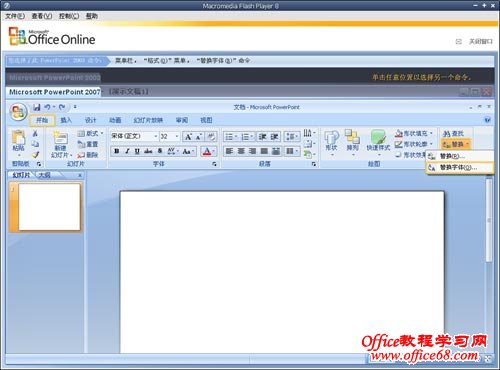Click the Clear Formatting eraser icon
Image resolution: width=500 pixels, height=370 pixels.
coord(211,136)
